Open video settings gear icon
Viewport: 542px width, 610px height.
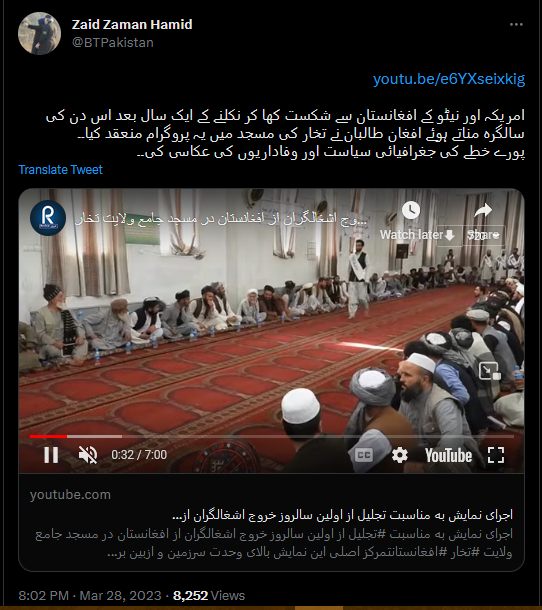(400, 455)
